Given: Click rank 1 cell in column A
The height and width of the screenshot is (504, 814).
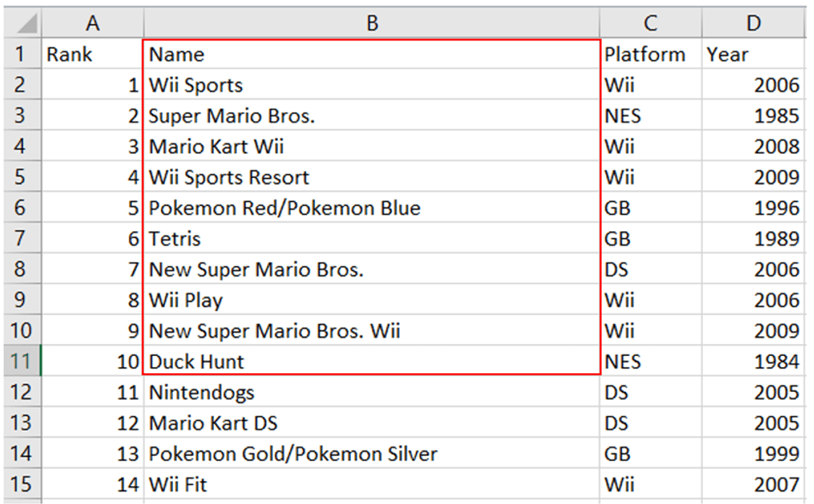Looking at the screenshot, I should pos(92,85).
